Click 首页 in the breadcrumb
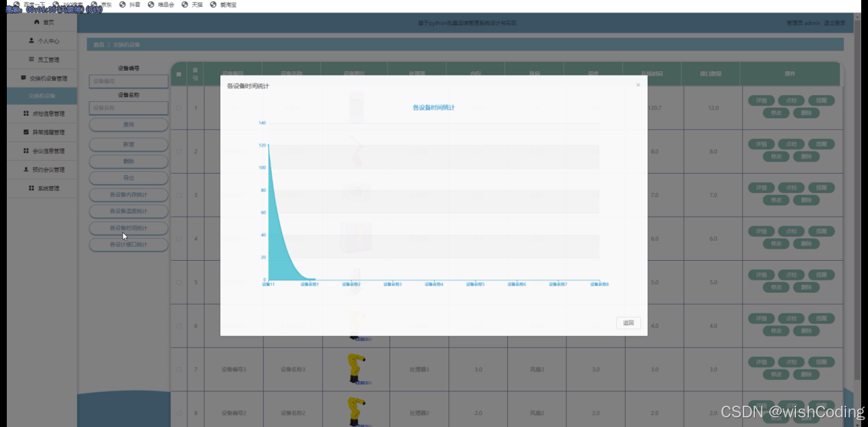The height and width of the screenshot is (427, 868). (99, 44)
